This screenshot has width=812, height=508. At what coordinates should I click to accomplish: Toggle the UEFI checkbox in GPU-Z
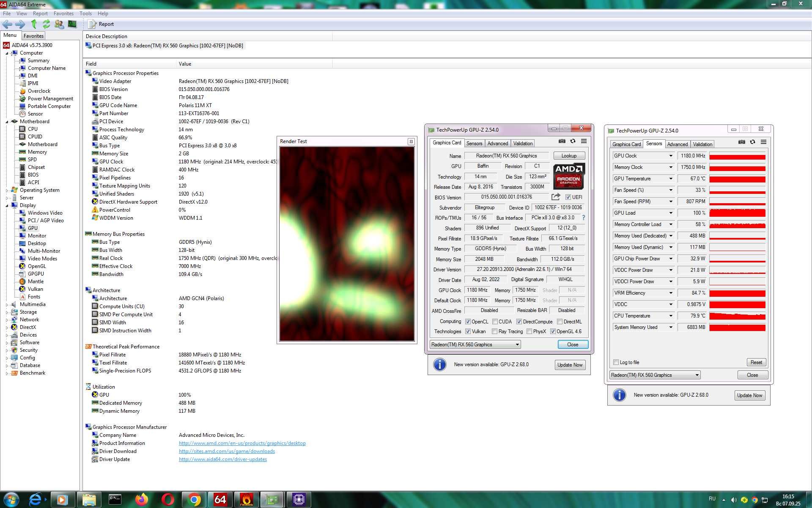pyautogui.click(x=568, y=197)
